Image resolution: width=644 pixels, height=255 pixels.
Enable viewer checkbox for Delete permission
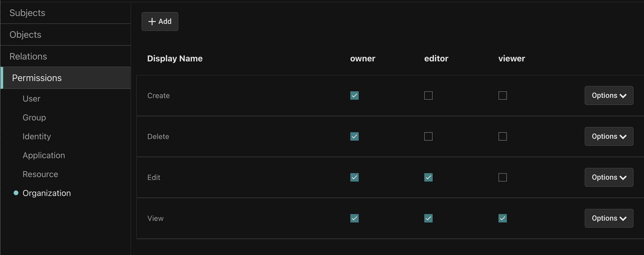click(502, 136)
